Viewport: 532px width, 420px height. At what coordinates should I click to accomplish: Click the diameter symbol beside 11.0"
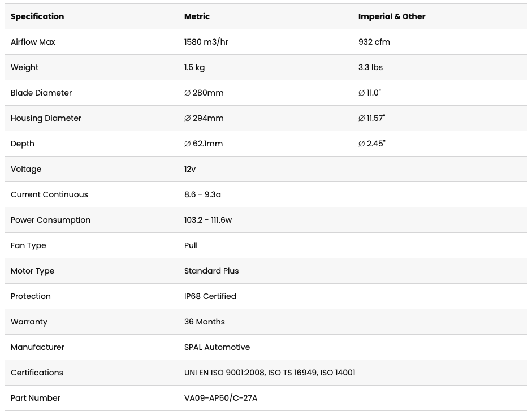(361, 93)
